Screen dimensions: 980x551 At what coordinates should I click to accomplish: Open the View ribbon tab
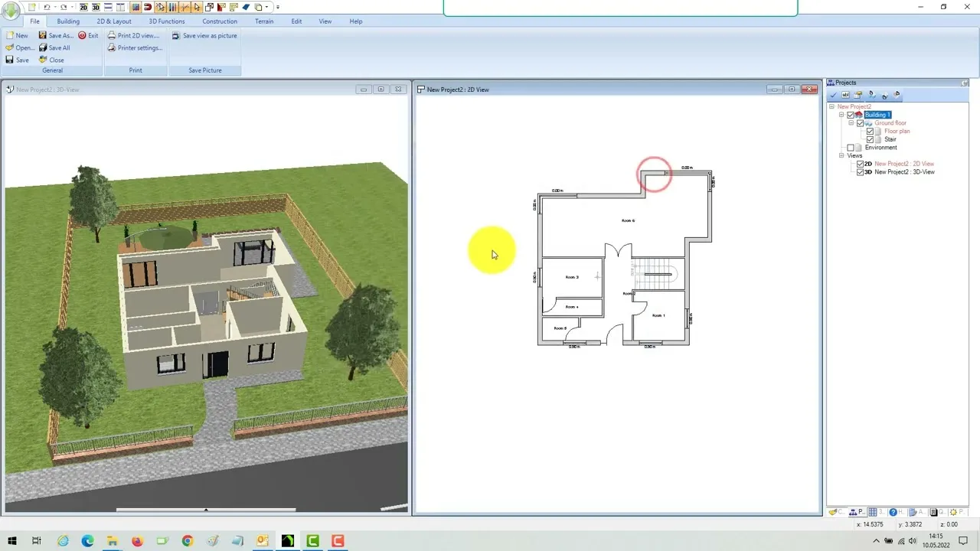325,21
